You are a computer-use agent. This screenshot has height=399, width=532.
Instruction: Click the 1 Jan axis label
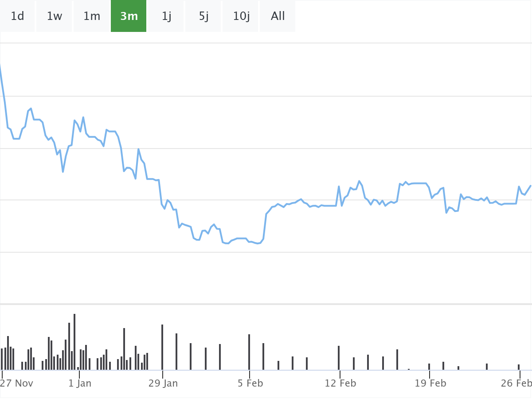tap(80, 383)
